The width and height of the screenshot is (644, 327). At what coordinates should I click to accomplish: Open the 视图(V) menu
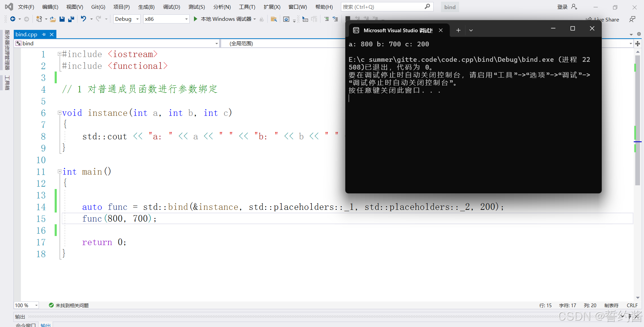(75, 7)
